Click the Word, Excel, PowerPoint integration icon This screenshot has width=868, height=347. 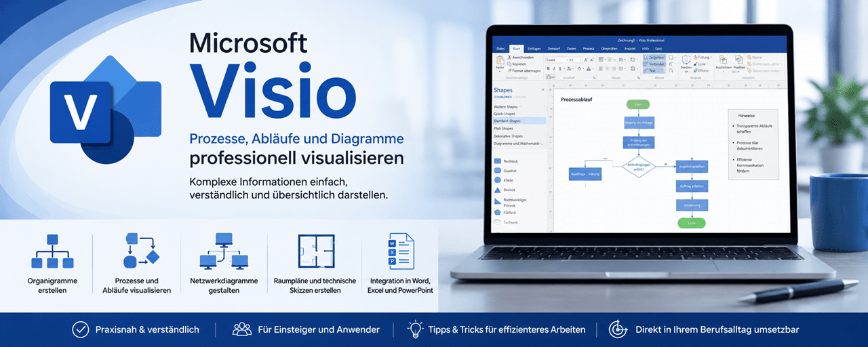[x=401, y=251]
